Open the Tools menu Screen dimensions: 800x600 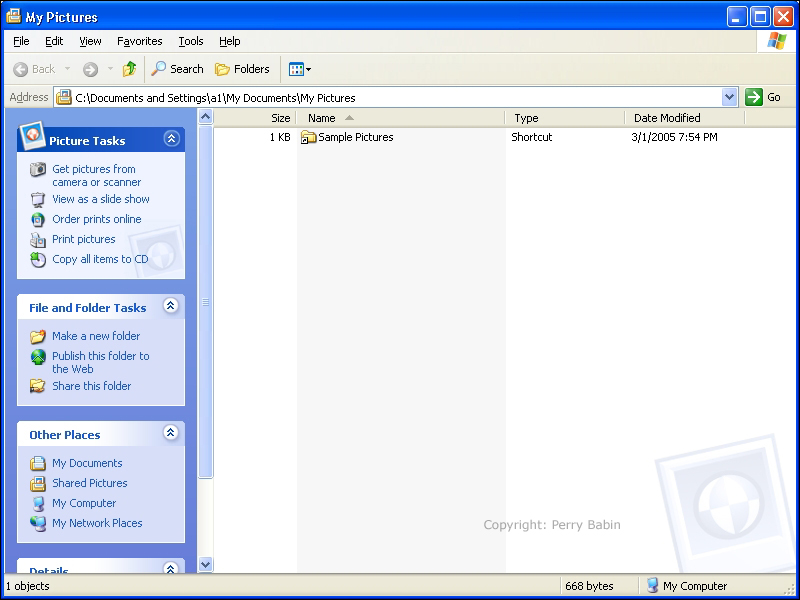[191, 41]
